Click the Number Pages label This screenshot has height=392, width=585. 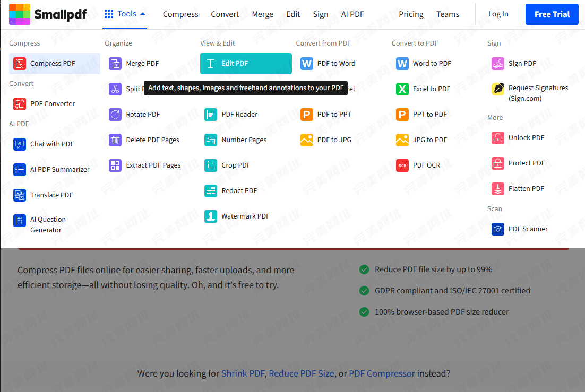point(244,140)
